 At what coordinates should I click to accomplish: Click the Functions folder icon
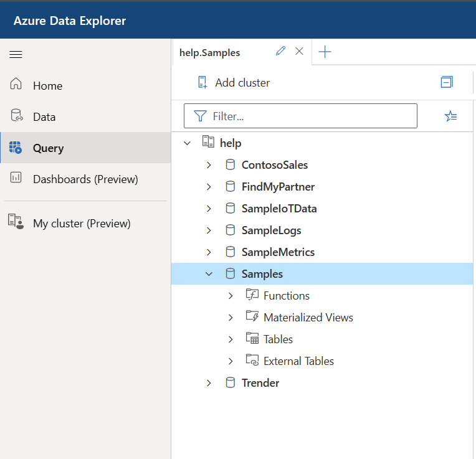coord(252,294)
